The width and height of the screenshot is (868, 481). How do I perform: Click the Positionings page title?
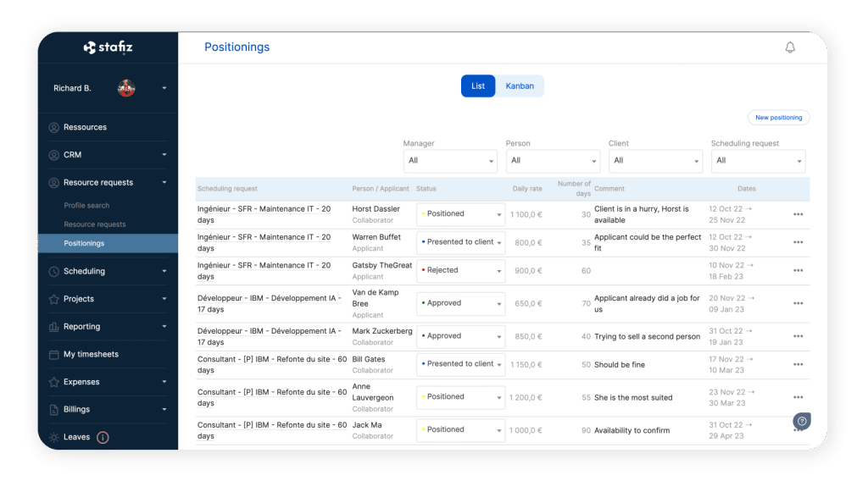pyautogui.click(x=237, y=47)
